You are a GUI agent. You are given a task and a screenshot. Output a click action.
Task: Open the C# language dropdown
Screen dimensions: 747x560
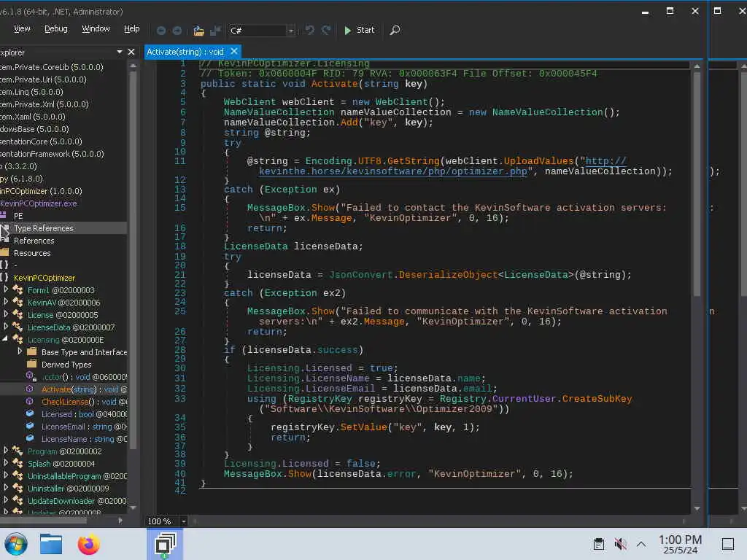click(x=290, y=31)
